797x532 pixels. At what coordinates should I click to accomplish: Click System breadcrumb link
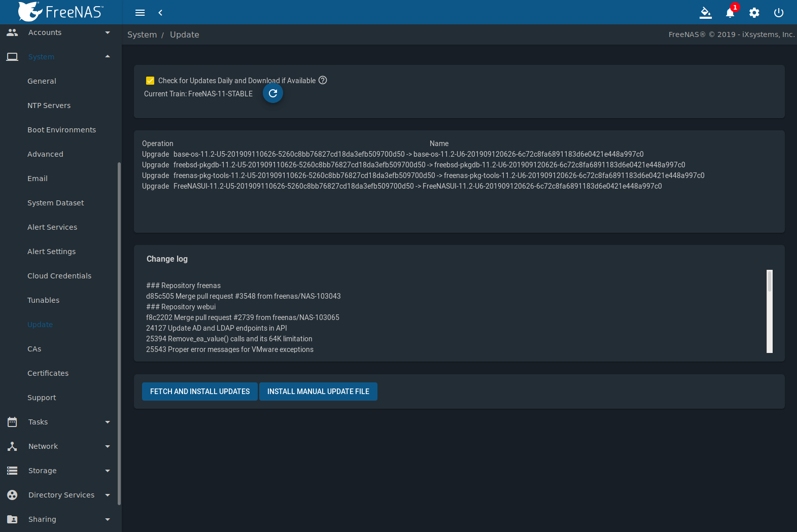coord(142,34)
